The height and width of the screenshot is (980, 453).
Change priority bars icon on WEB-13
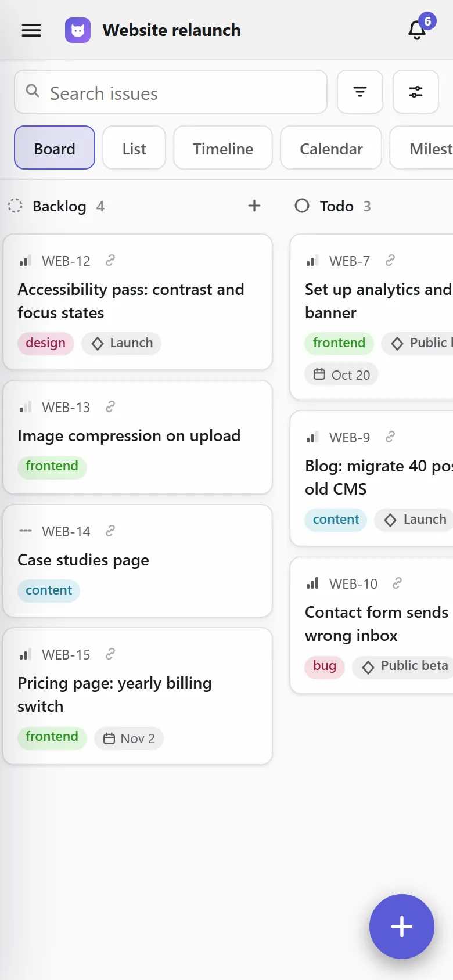pos(25,408)
